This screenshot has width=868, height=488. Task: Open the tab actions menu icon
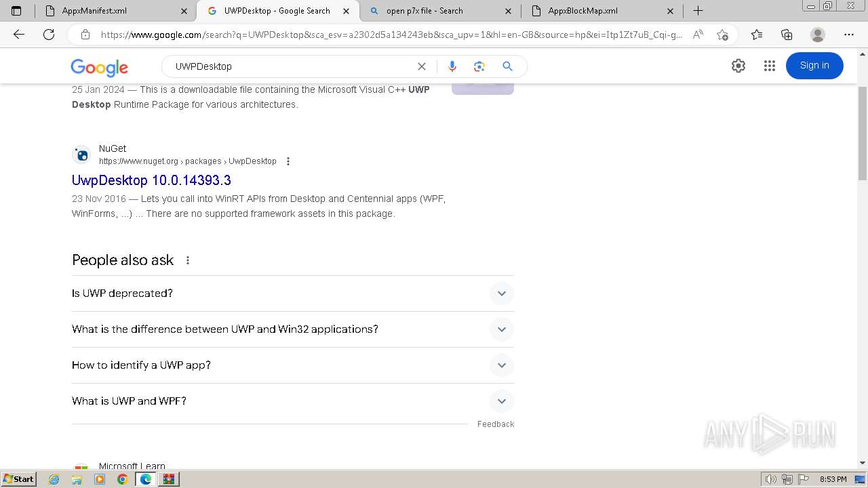pyautogui.click(x=16, y=11)
